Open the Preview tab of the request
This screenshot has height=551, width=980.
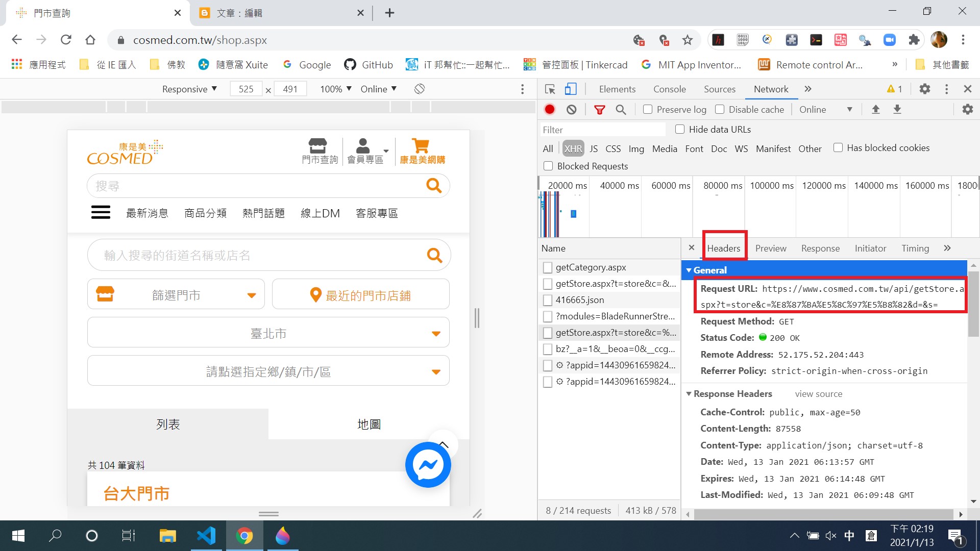pos(770,248)
